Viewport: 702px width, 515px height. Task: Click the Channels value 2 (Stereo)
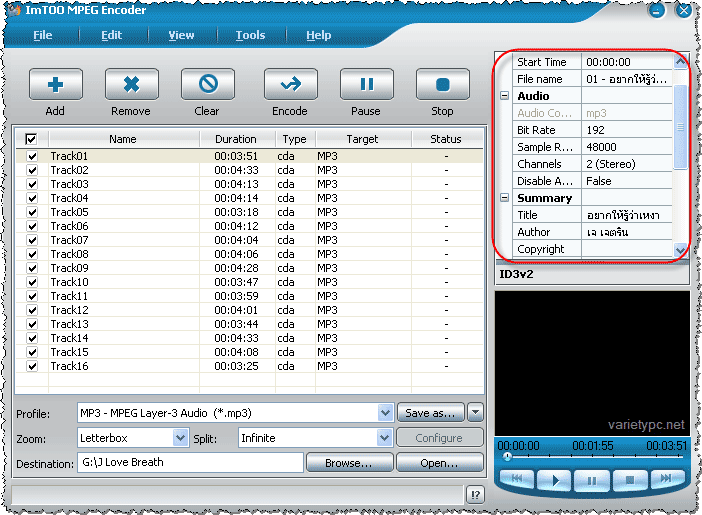tap(627, 164)
